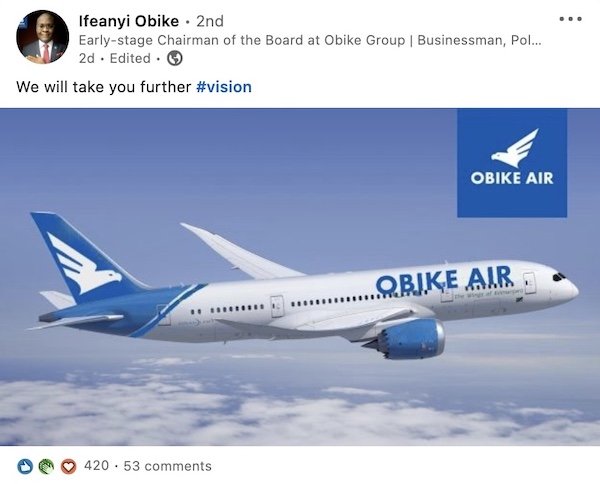Viewport: 600px width, 484px height.
Task: Click the eagle logo on airplane tail
Action: 84,262
